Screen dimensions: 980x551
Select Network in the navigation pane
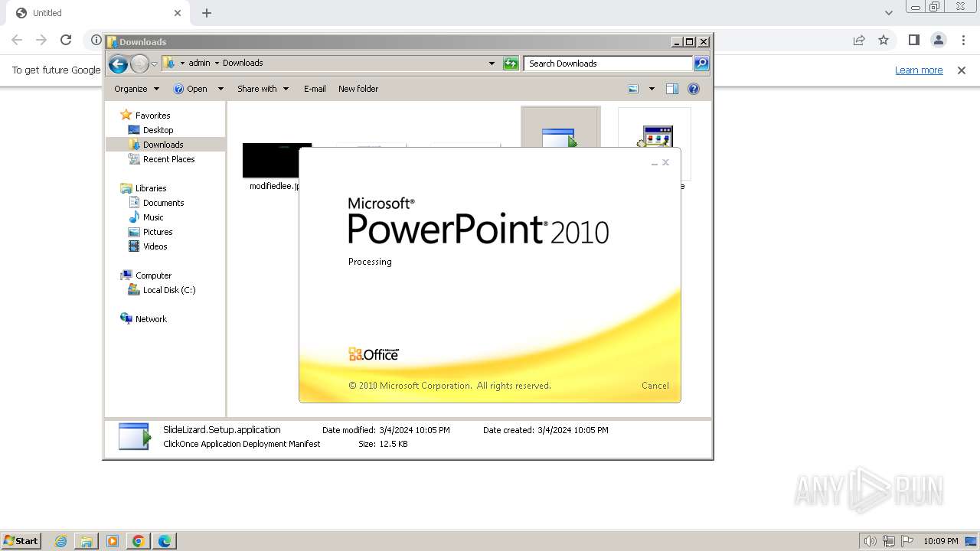[x=151, y=319]
